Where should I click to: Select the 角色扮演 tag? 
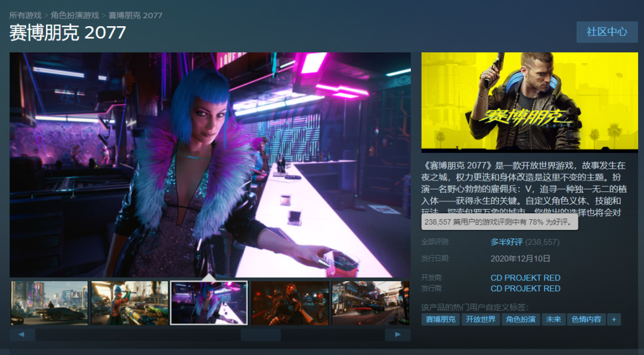click(x=521, y=319)
